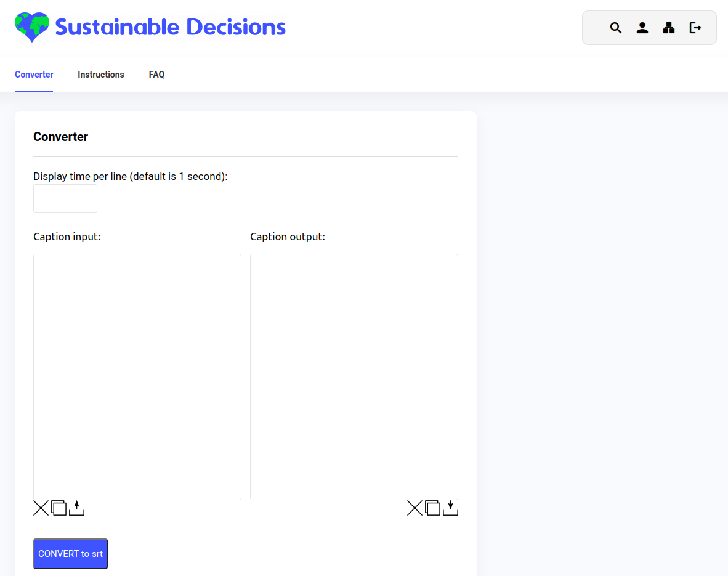Image resolution: width=728 pixels, height=576 pixels.
Task: Clear the caption input with X icon
Action: click(41, 508)
